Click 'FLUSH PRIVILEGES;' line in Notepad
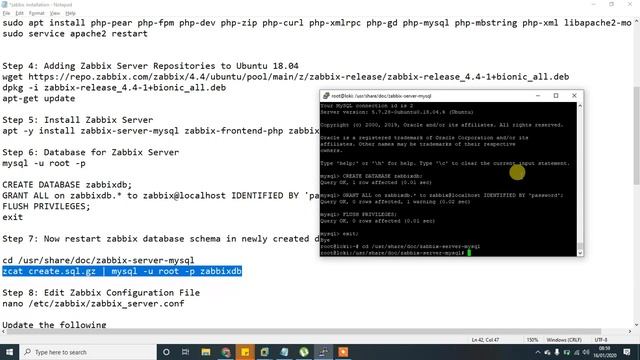The width and height of the screenshot is (640, 360). [46, 206]
